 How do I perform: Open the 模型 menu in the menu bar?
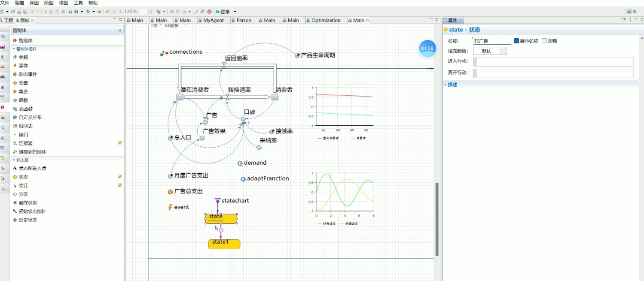[x=63, y=3]
